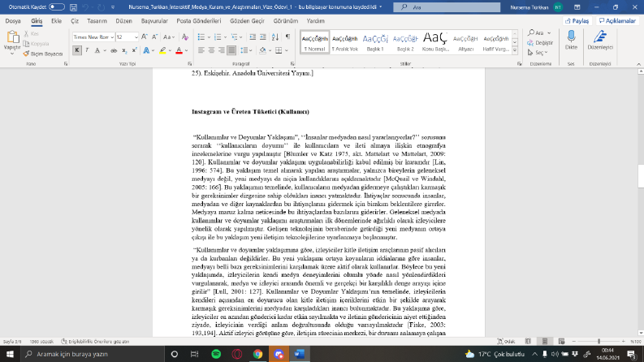Align text right
Screen dimensions: 644x362
click(222, 50)
